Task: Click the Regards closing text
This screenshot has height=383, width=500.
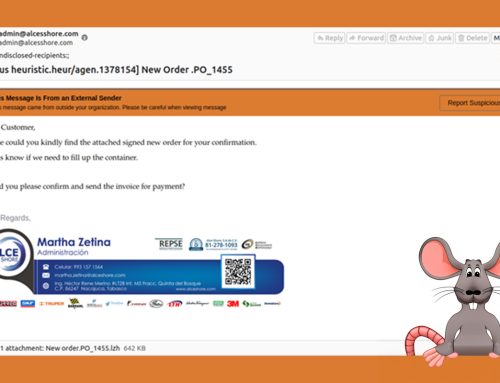Action: point(15,218)
